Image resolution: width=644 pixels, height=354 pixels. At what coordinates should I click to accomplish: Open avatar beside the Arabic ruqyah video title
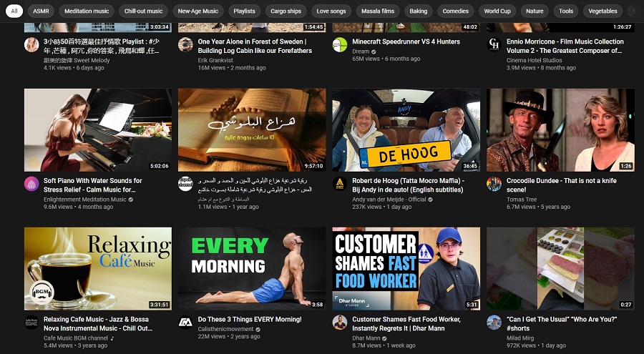[x=185, y=184]
